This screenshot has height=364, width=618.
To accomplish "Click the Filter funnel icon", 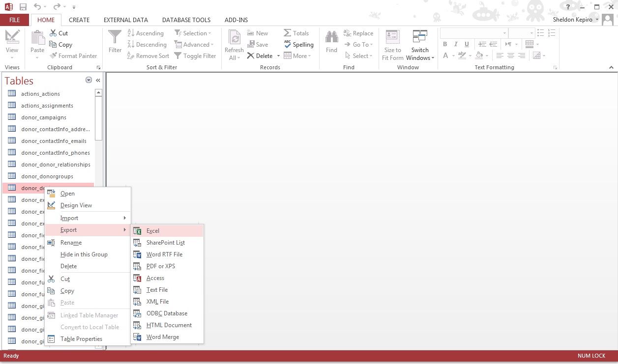I will click(115, 38).
